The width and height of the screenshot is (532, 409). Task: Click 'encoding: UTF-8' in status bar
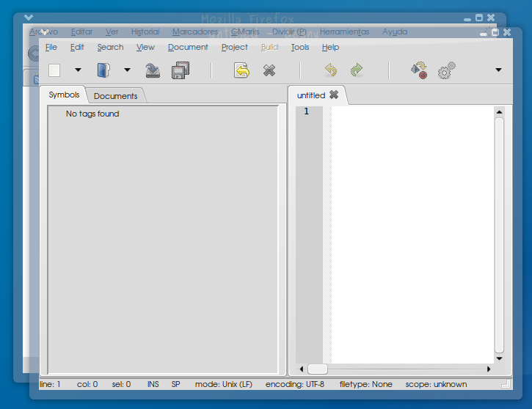(x=295, y=384)
